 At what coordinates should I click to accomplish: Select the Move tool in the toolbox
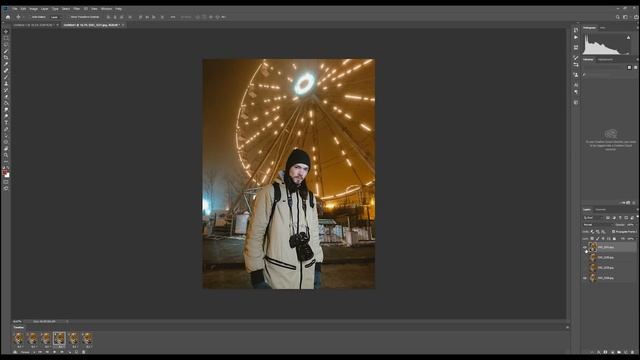tap(6, 32)
